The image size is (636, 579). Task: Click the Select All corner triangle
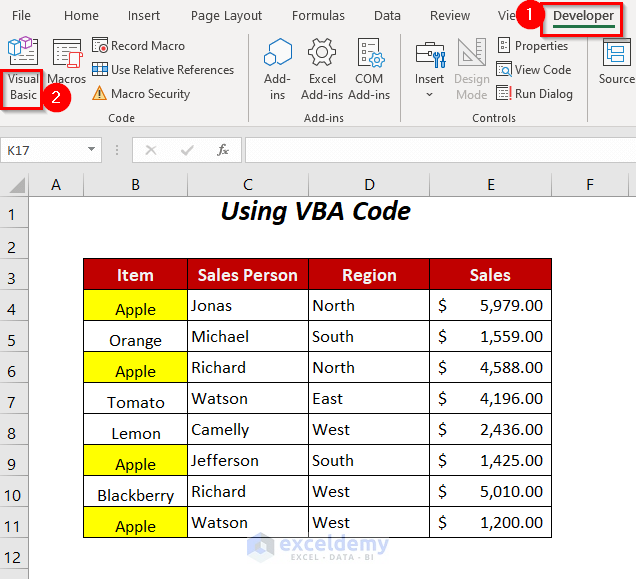point(16,185)
